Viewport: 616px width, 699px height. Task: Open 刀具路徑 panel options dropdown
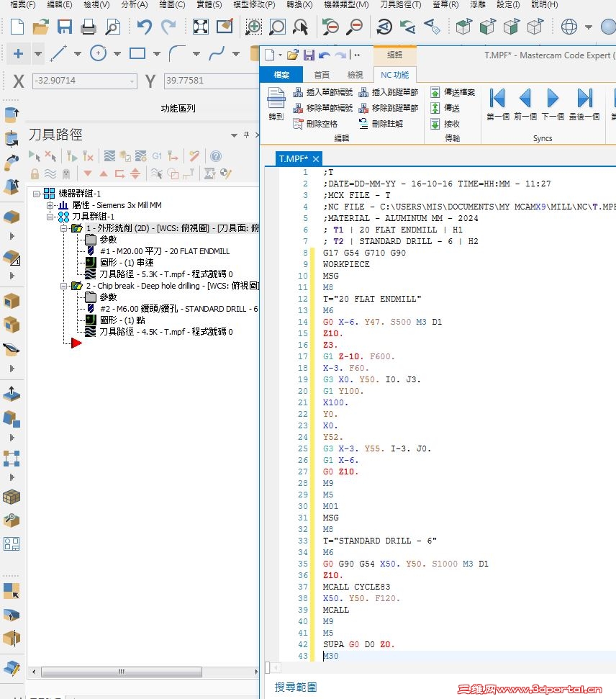[234, 135]
